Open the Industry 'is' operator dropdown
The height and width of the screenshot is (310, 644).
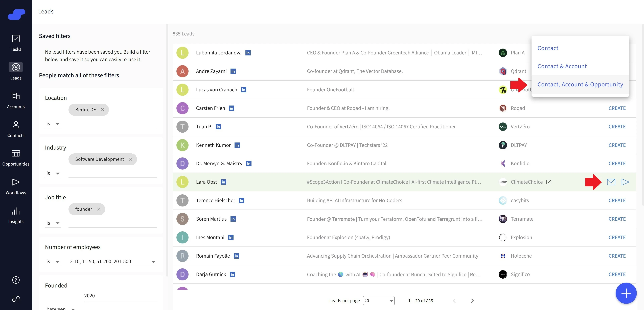[53, 173]
